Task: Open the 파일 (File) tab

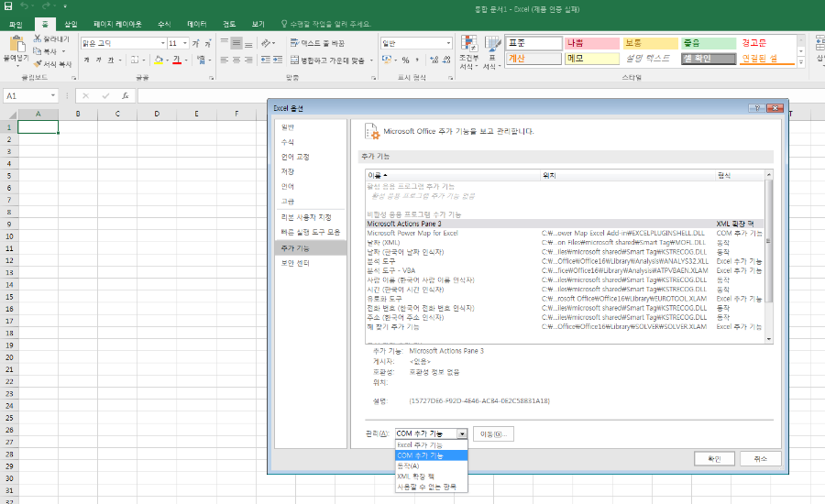Action: 16,24
